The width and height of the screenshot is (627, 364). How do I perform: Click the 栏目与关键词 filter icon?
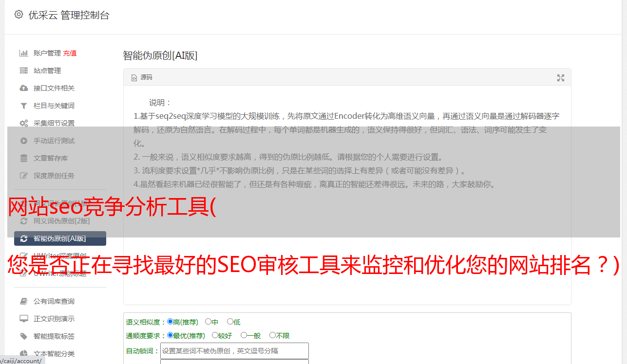click(23, 106)
